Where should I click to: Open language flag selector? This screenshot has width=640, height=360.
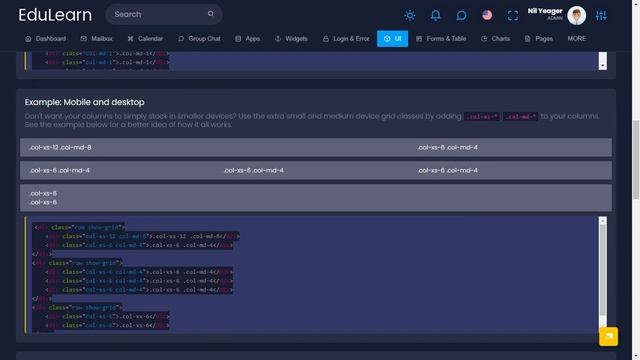coord(487,15)
